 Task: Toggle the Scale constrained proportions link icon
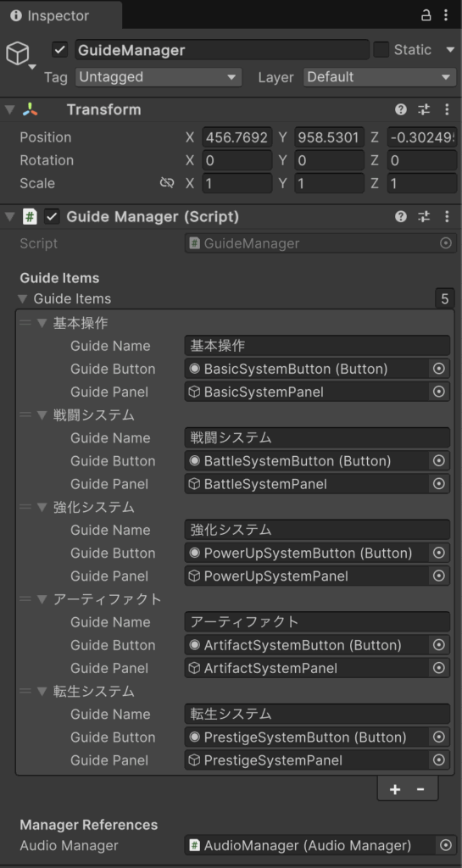coord(166,183)
